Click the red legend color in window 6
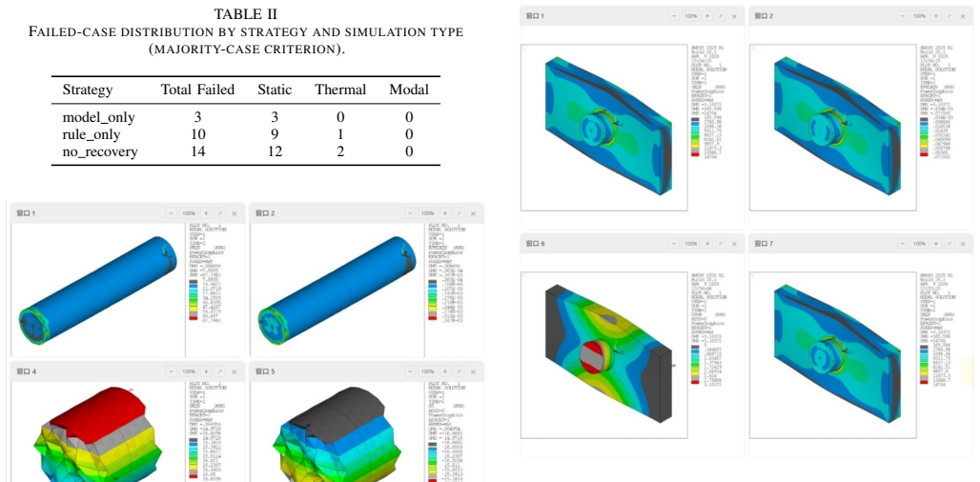The width and height of the screenshot is (980, 482). pyautogui.click(x=696, y=381)
